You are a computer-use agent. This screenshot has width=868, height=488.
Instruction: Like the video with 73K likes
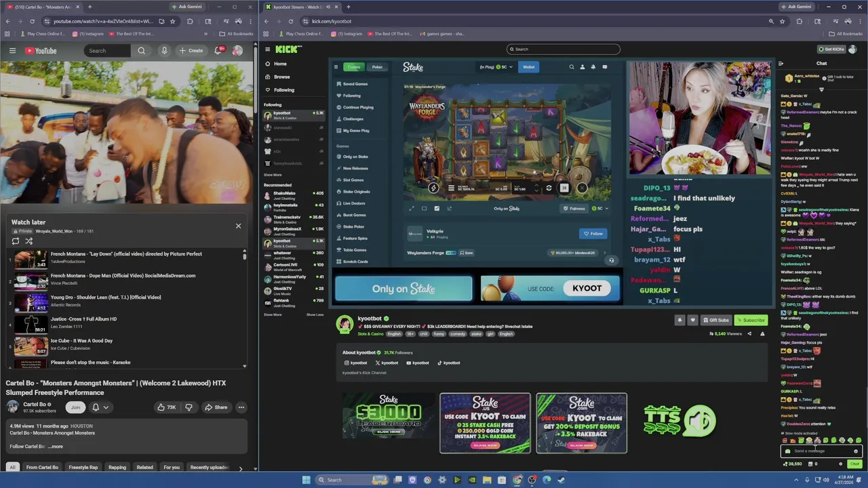coord(166,407)
